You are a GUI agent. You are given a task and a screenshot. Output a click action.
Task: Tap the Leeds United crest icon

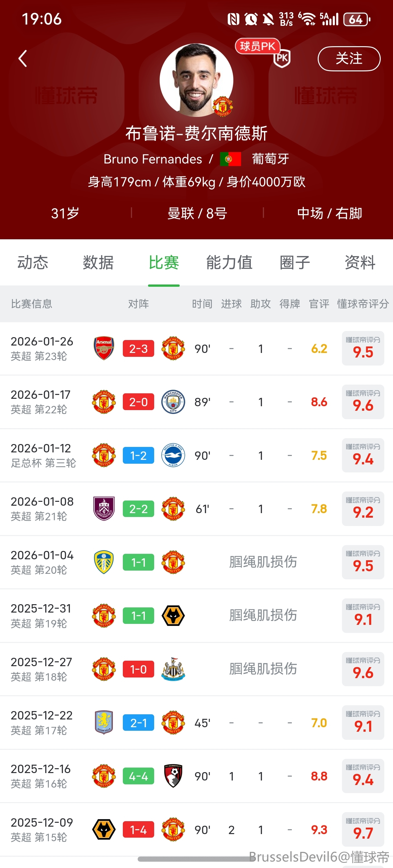[x=104, y=562]
